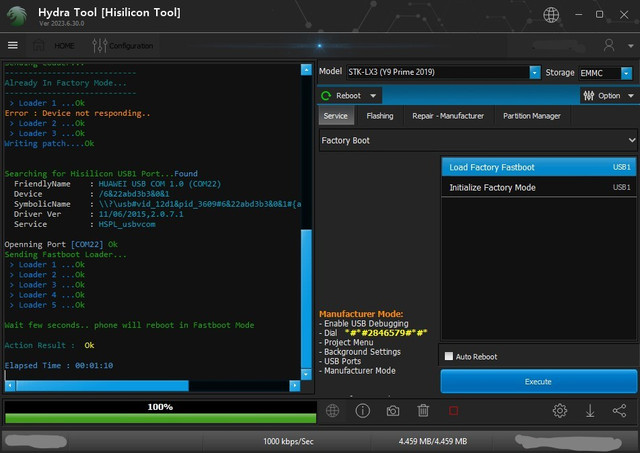Click the dial code *#*#2846579#*#* text

pyautogui.click(x=386, y=333)
